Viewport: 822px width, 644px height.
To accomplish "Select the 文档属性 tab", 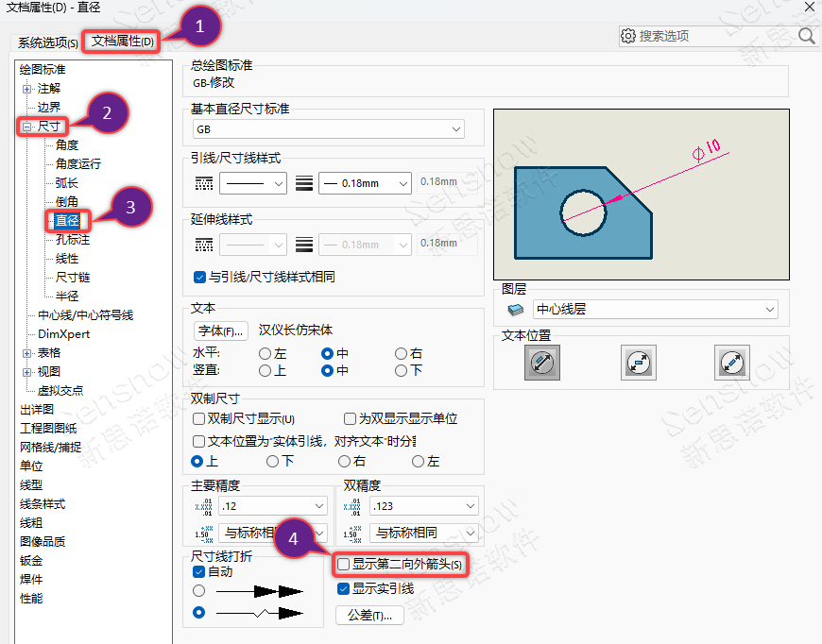I will click(x=122, y=42).
